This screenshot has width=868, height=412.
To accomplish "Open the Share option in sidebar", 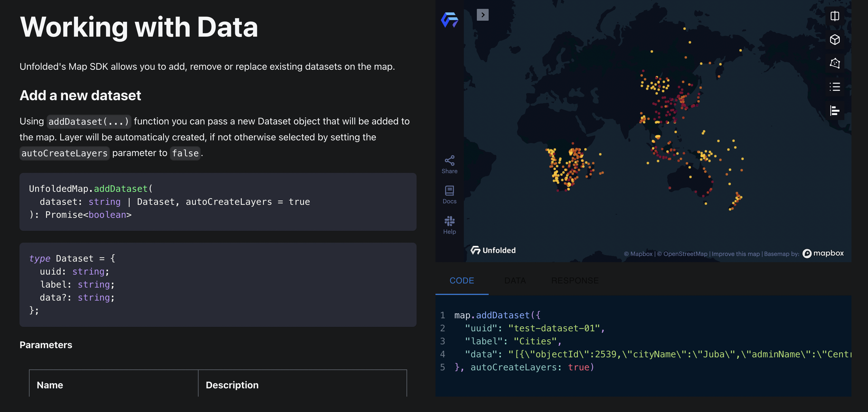I will [x=449, y=165].
